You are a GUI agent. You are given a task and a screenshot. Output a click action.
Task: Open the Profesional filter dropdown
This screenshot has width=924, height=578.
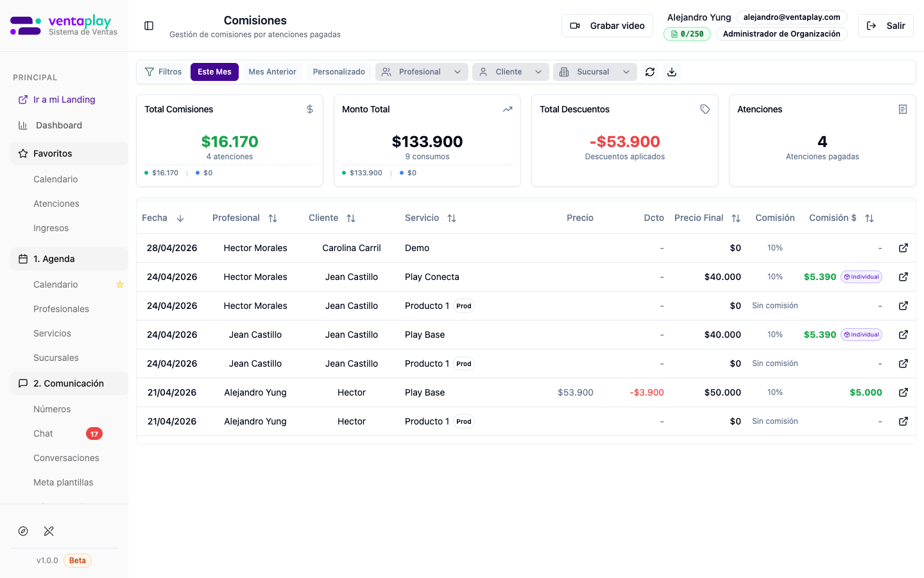422,72
